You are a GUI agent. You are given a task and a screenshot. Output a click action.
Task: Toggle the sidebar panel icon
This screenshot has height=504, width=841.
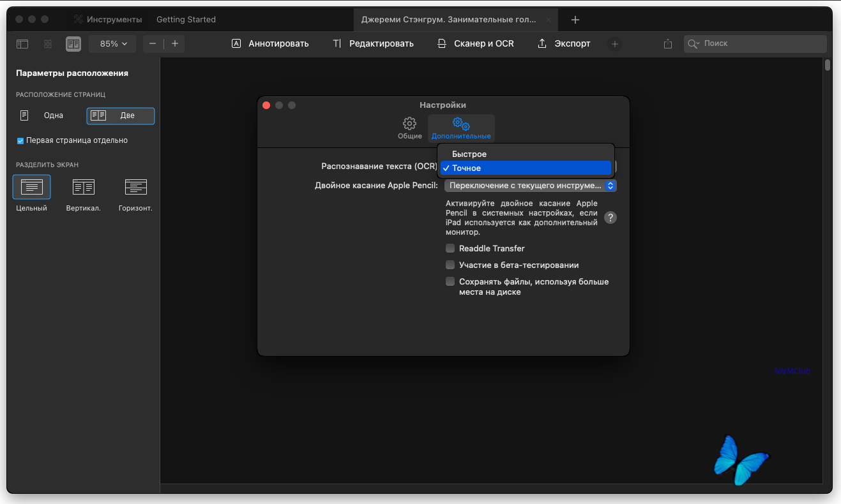coord(22,44)
